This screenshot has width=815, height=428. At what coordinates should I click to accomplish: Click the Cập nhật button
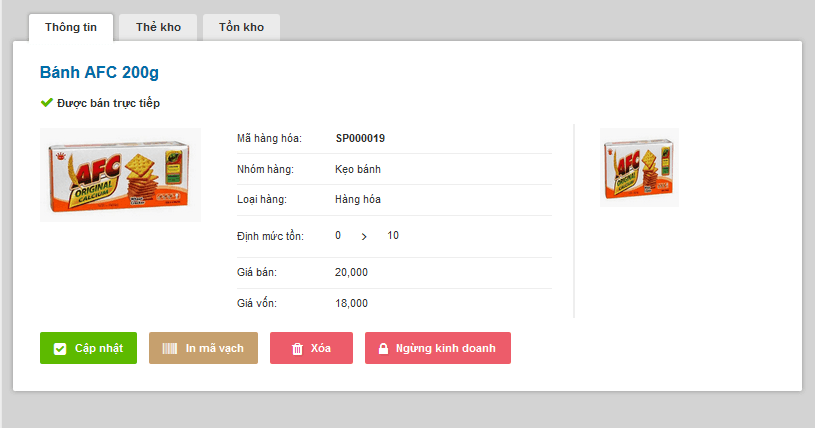(88, 348)
